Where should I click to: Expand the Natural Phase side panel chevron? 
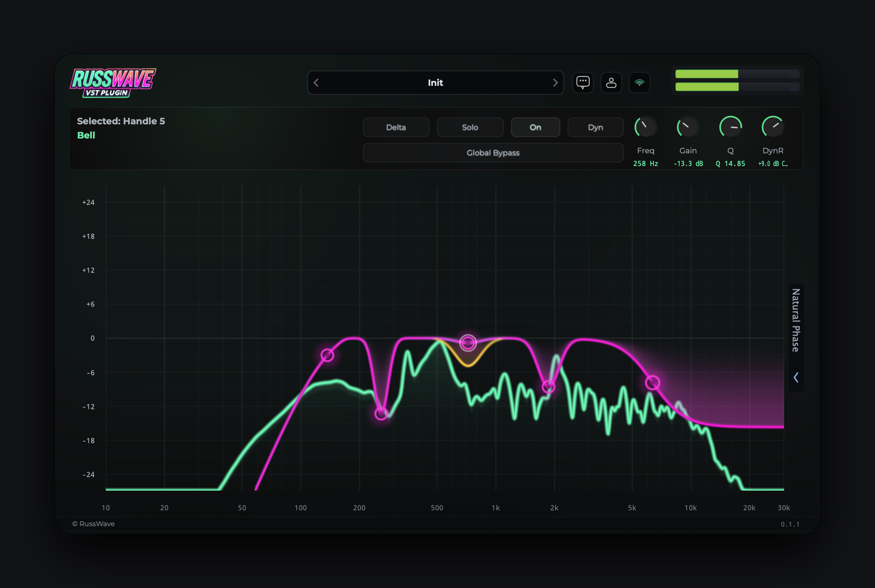[796, 377]
